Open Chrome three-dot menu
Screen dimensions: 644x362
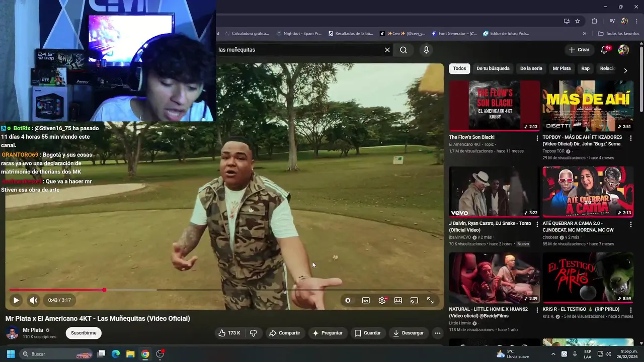(636, 21)
